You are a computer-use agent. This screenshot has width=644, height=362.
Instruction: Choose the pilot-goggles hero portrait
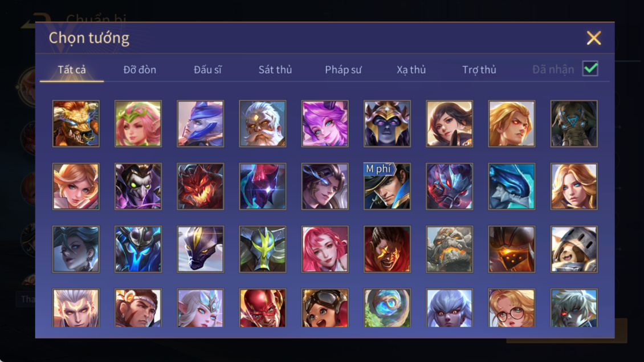pyautogui.click(x=325, y=308)
